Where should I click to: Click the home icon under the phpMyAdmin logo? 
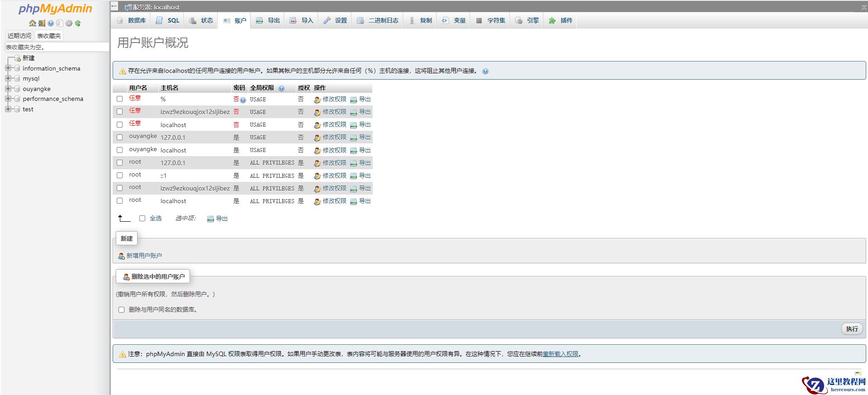[x=32, y=23]
